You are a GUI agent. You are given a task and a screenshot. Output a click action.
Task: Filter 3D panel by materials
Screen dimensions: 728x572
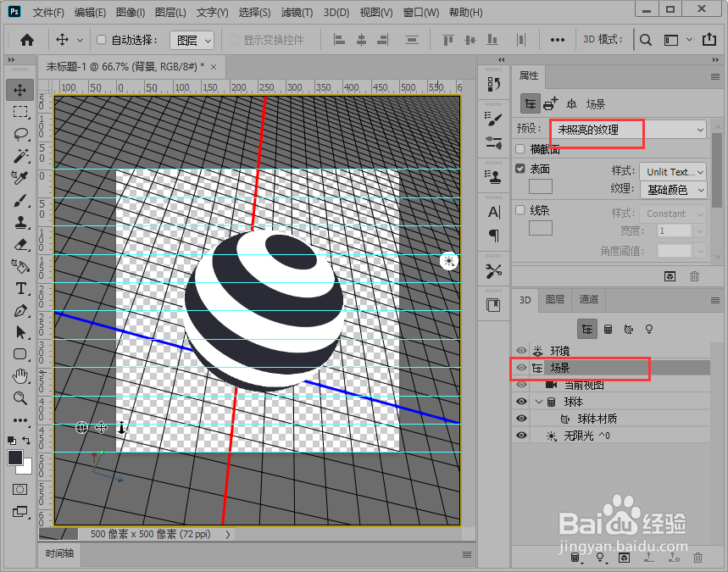pos(629,329)
